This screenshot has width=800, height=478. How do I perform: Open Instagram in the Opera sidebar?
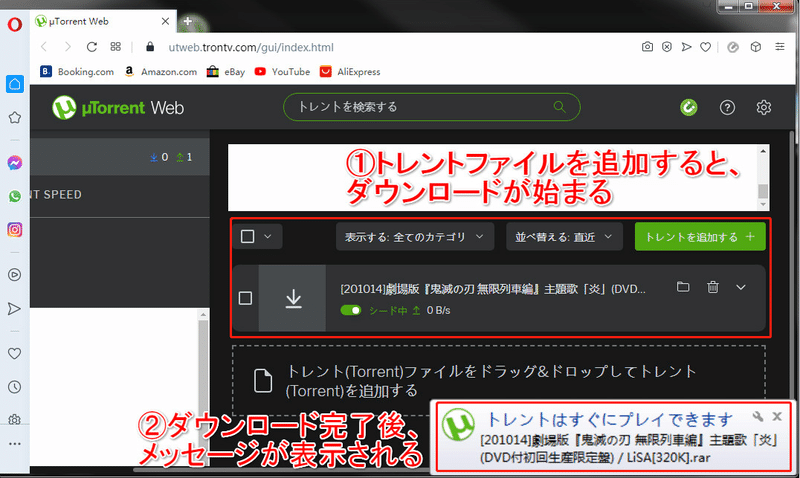point(15,230)
